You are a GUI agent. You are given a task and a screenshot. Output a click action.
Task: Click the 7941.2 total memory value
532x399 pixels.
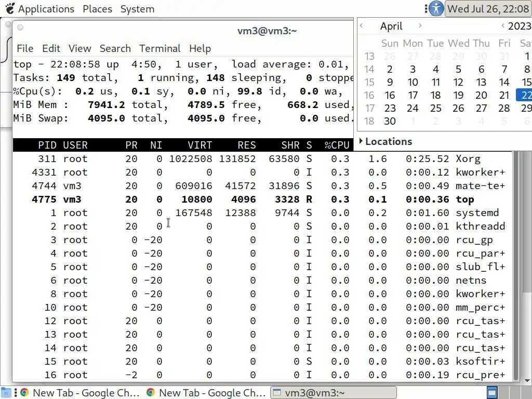tap(106, 105)
